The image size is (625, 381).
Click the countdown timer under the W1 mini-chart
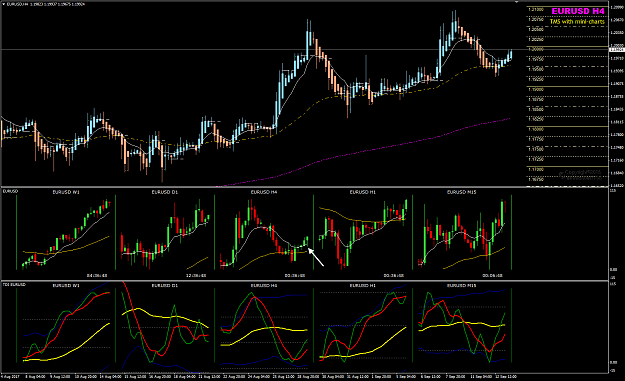point(97,275)
